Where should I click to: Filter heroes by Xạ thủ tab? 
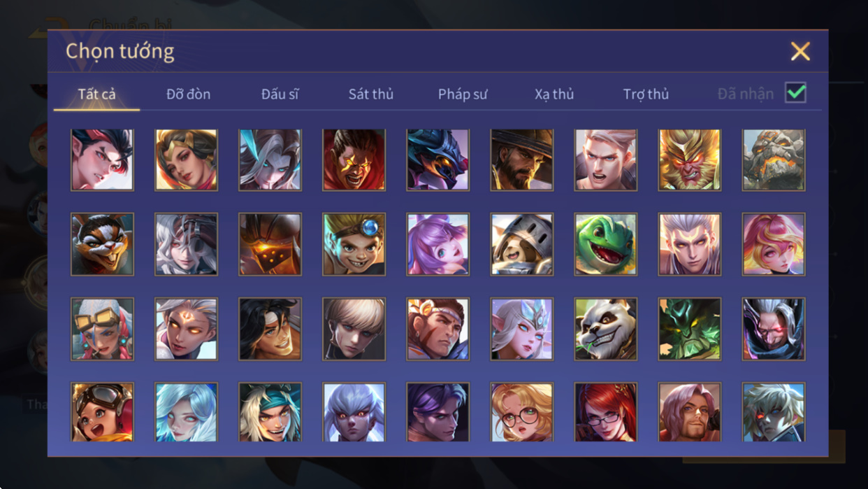(x=554, y=94)
